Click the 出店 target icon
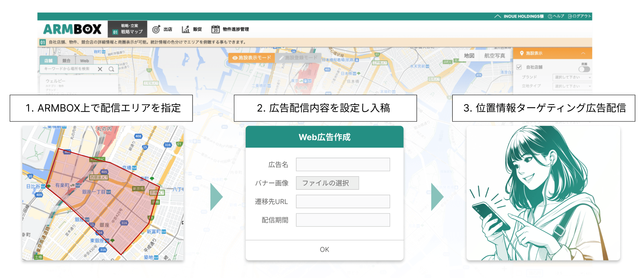 [x=156, y=29]
